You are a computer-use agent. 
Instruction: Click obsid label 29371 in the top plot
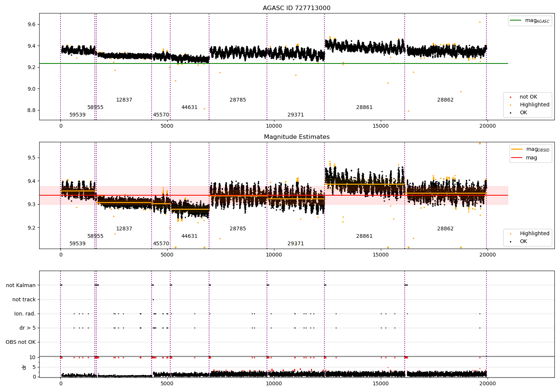pyautogui.click(x=296, y=115)
